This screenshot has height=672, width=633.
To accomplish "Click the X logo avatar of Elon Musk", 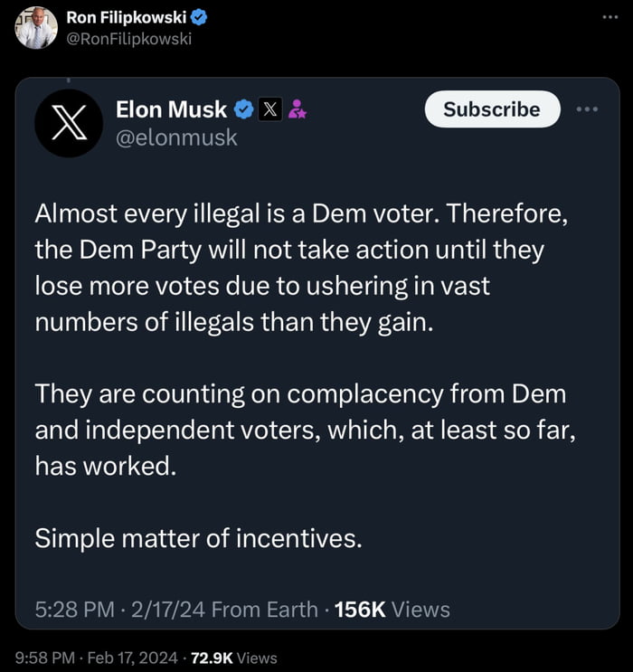I will 68,123.
